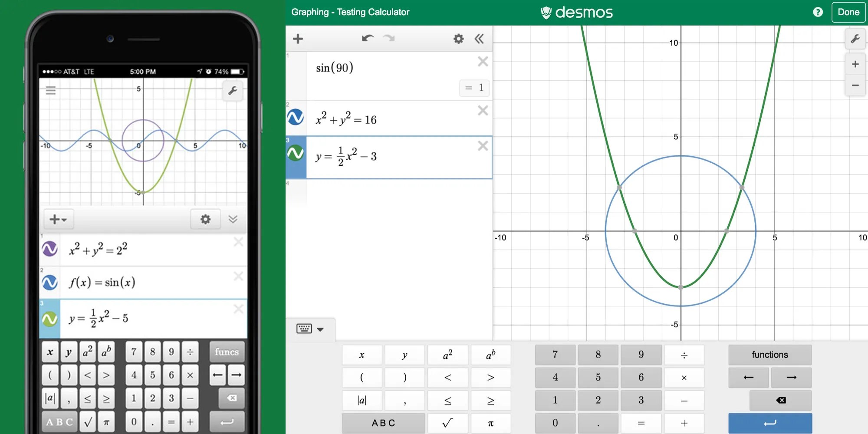Image resolution: width=868 pixels, height=434 pixels.
Task: Tap the divide key on the desktop keypad
Action: (684, 355)
